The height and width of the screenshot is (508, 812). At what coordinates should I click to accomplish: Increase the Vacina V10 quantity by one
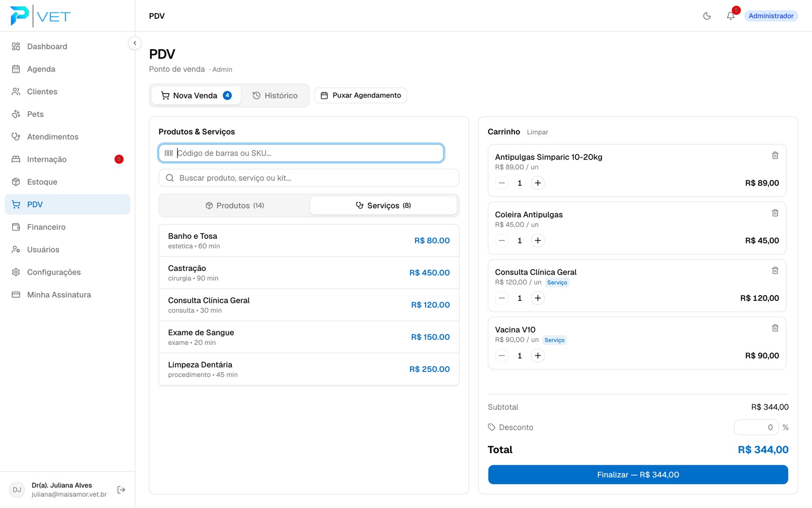(537, 356)
